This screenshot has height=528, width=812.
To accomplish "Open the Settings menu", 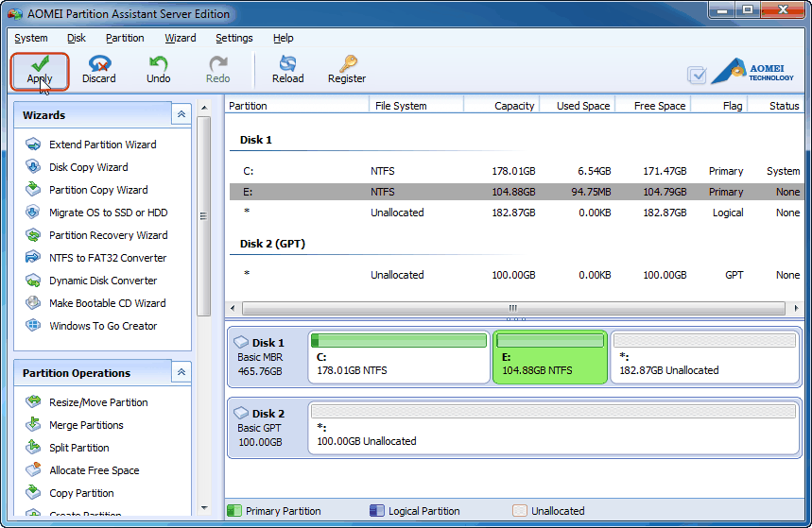I will (x=234, y=39).
